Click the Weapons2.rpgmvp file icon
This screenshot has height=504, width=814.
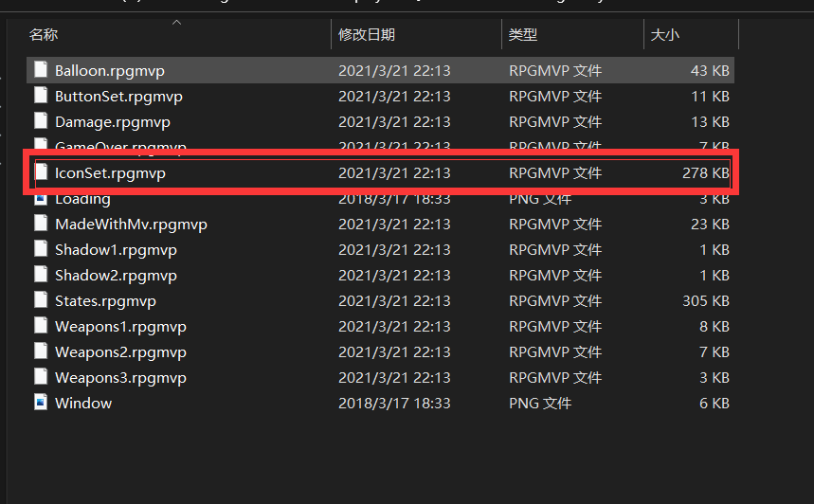[41, 351]
